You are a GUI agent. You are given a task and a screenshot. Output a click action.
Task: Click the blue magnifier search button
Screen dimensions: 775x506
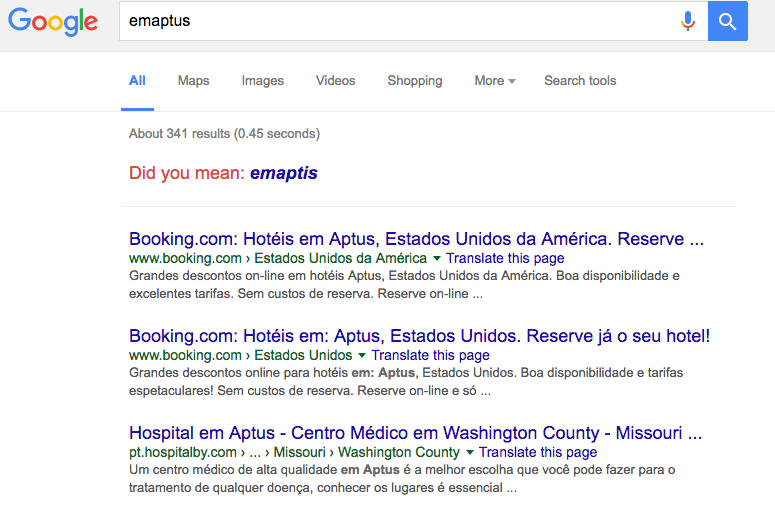coord(728,21)
